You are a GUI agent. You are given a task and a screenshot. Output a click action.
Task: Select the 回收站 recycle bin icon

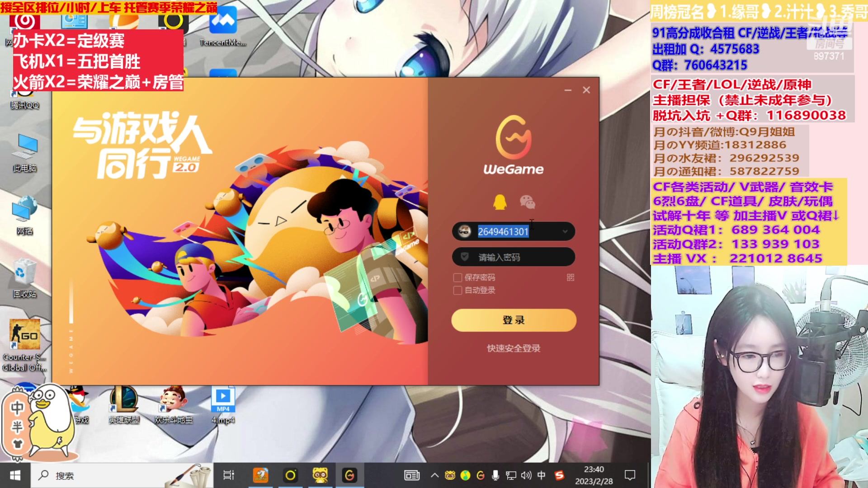point(25,277)
